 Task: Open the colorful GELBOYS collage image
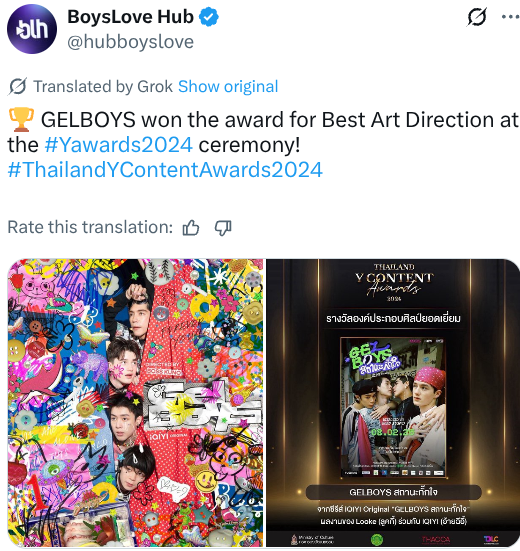[135, 403]
